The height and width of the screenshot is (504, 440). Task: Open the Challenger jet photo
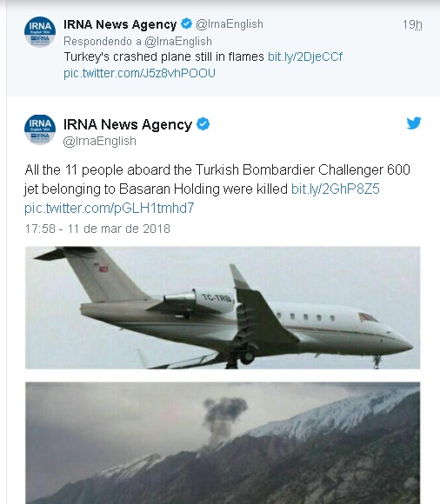pos(223,308)
